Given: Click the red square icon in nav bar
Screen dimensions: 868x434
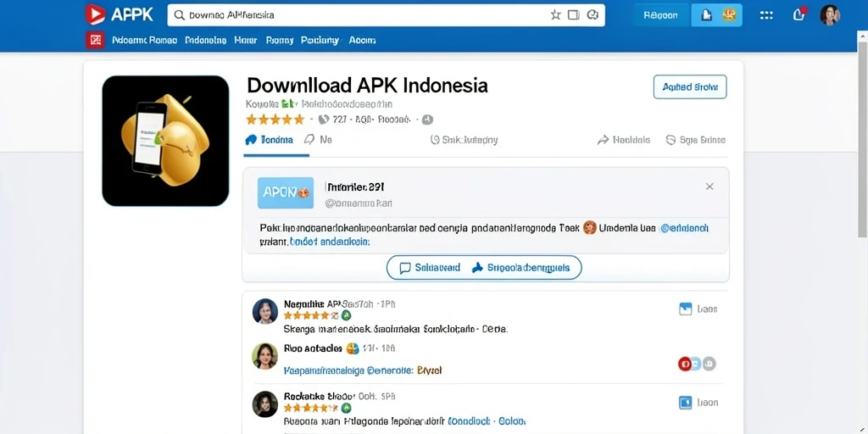Looking at the screenshot, I should pos(95,40).
